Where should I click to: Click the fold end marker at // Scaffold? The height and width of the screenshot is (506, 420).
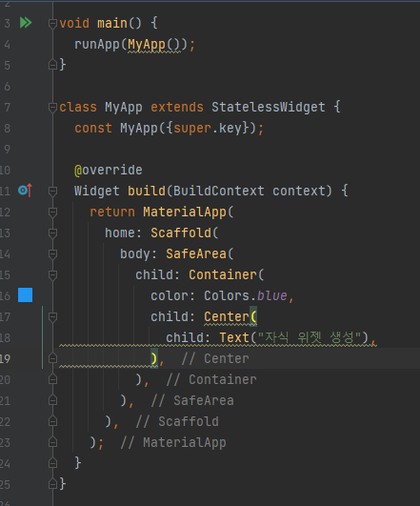tap(52, 421)
